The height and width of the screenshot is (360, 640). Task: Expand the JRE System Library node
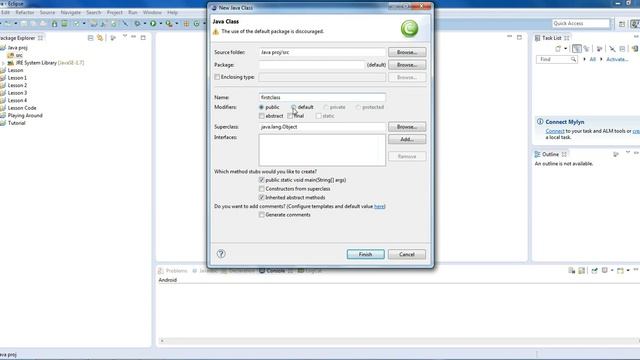point(3,63)
